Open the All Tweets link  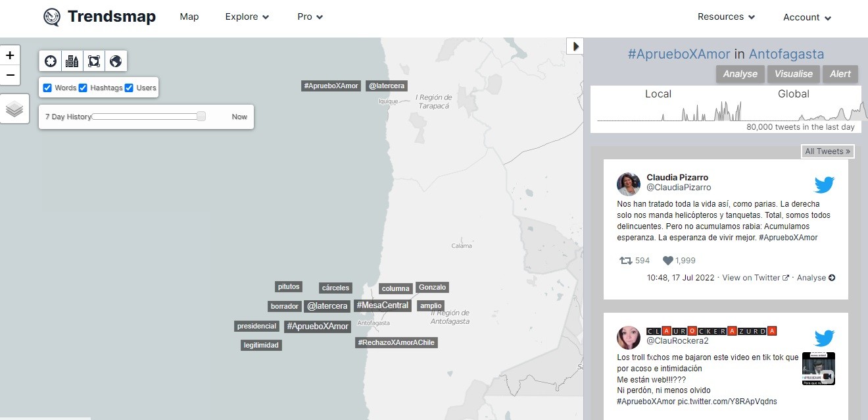tap(828, 151)
